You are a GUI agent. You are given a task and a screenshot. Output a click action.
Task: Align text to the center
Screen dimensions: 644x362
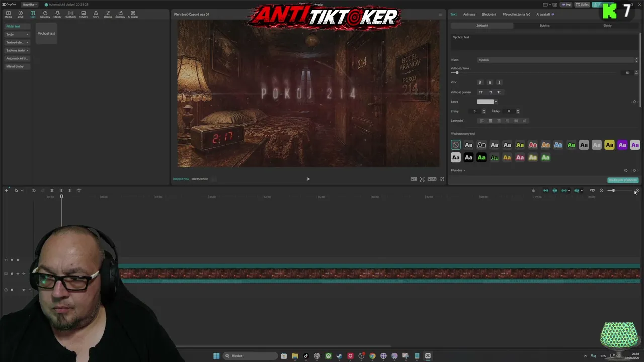[491, 121]
